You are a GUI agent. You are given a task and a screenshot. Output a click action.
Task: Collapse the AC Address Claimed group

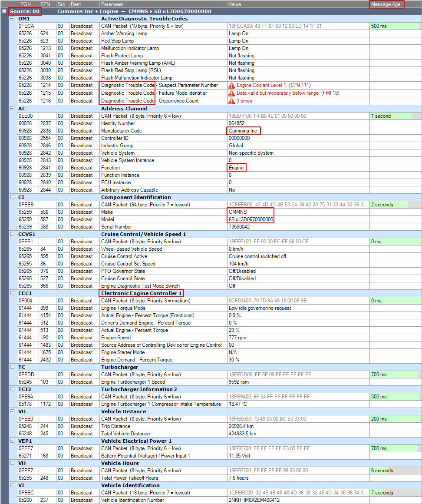[12, 109]
